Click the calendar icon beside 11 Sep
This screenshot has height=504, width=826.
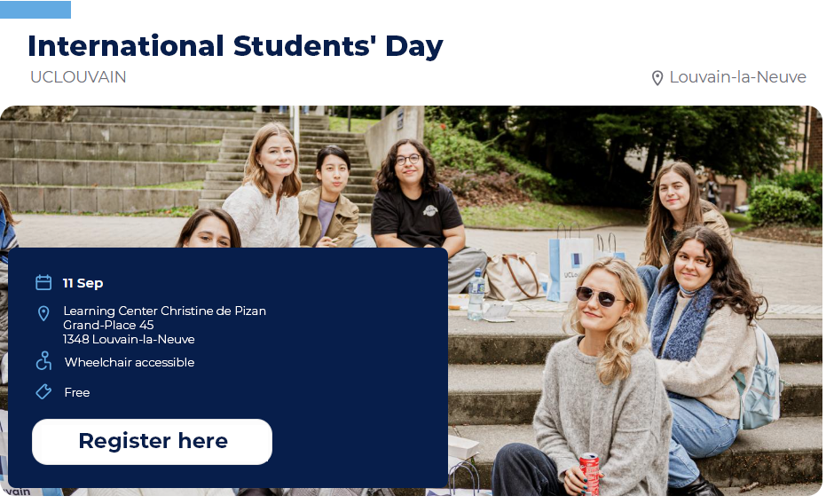43,283
